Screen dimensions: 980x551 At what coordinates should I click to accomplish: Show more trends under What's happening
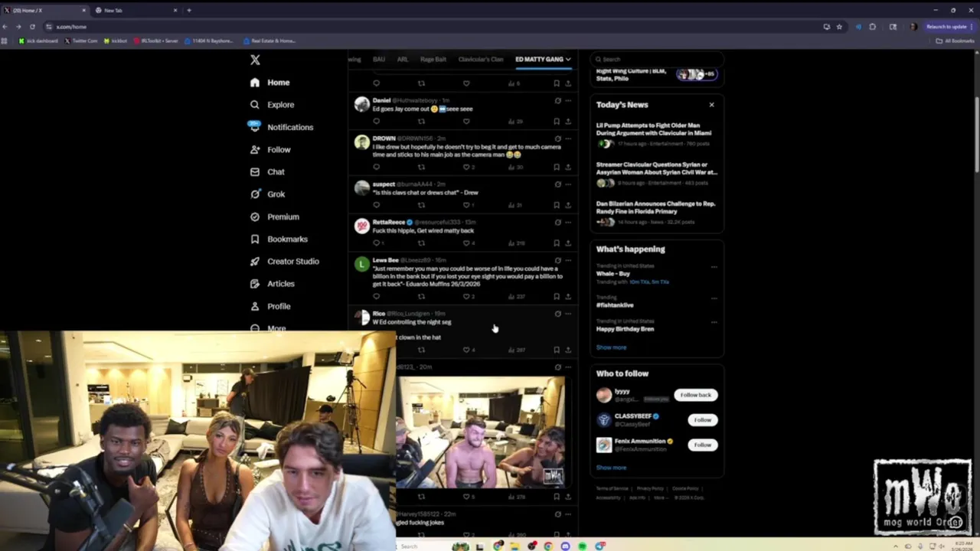click(611, 347)
